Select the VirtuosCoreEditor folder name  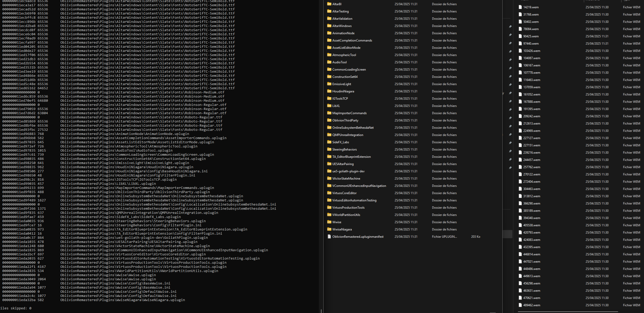click(345, 193)
